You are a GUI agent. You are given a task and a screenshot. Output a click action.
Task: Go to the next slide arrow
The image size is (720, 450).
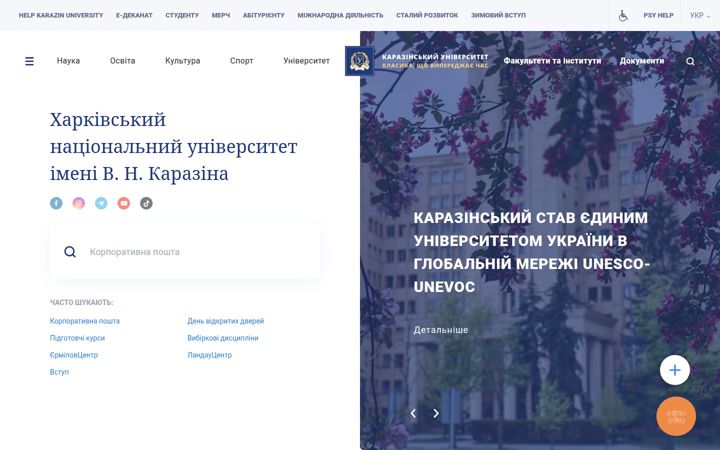point(436,413)
